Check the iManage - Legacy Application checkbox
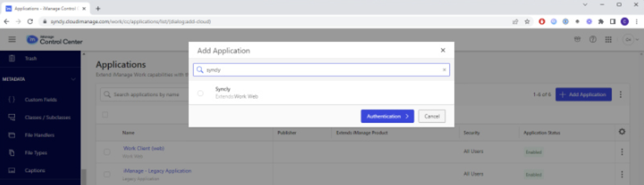644x185 pixels. [107, 174]
